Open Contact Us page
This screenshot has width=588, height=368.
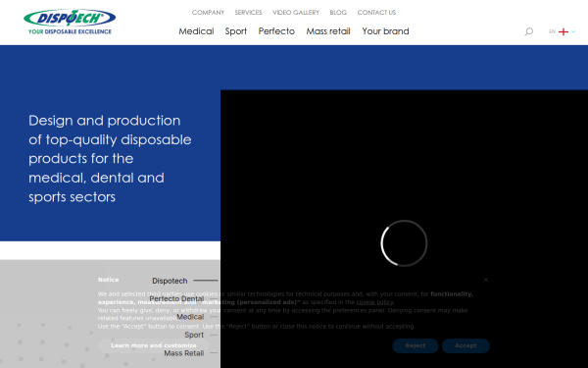pos(376,13)
